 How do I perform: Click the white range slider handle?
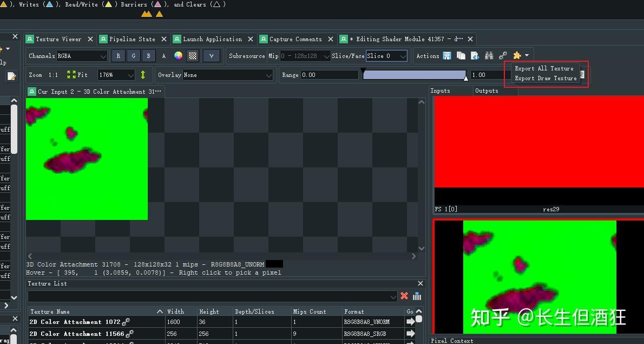(465, 79)
